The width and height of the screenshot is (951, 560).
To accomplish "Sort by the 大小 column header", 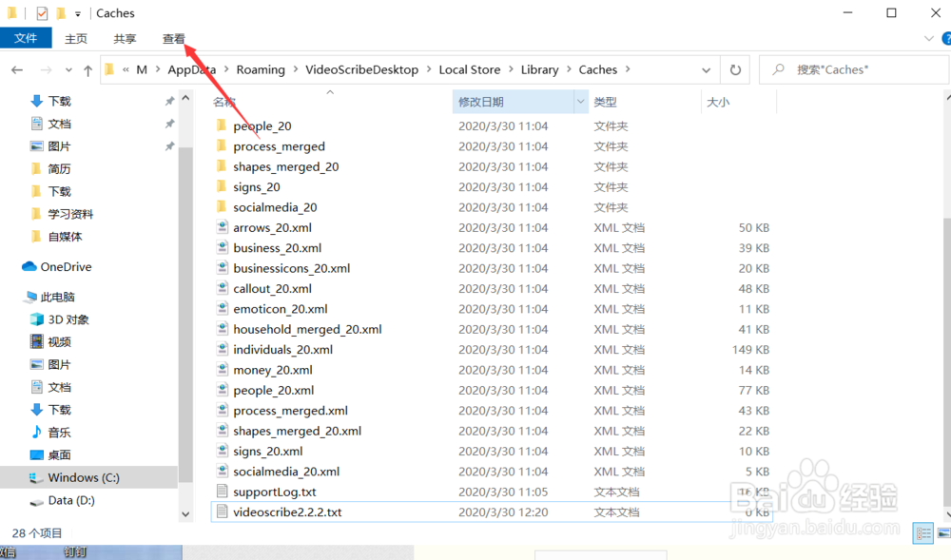I will pyautogui.click(x=718, y=102).
